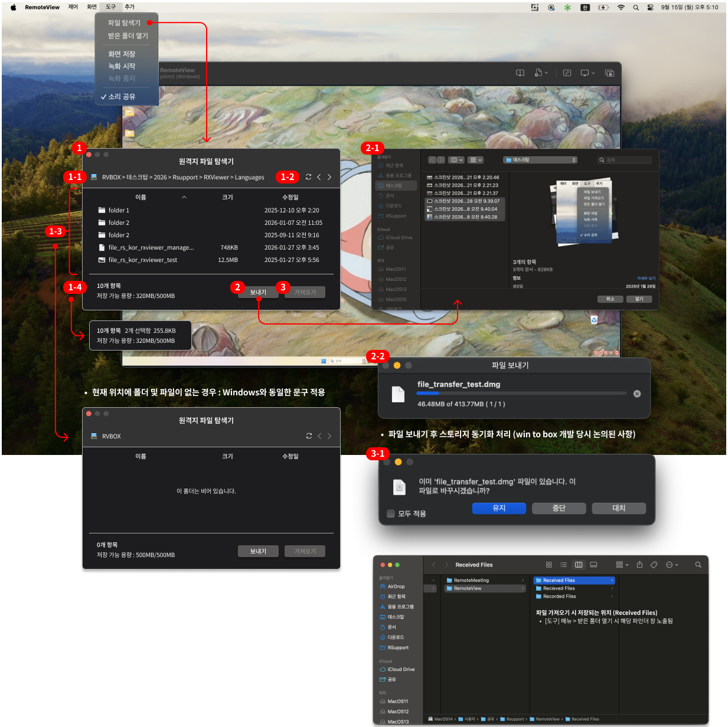
Task: Select the Recorded Files folder in the Finder
Action: pyautogui.click(x=575, y=597)
